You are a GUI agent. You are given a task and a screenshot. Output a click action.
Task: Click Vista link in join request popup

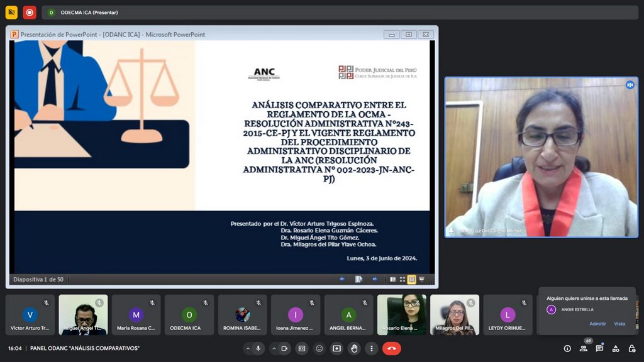[619, 324]
